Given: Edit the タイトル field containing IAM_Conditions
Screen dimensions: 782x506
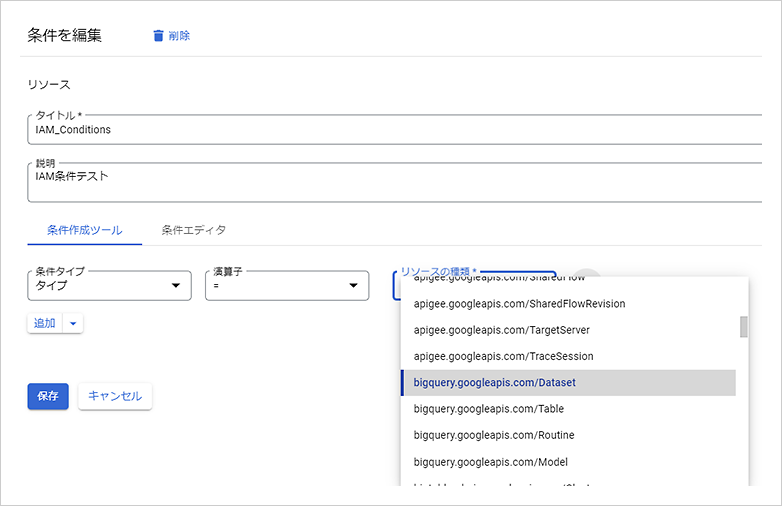Looking at the screenshot, I should click(394, 130).
